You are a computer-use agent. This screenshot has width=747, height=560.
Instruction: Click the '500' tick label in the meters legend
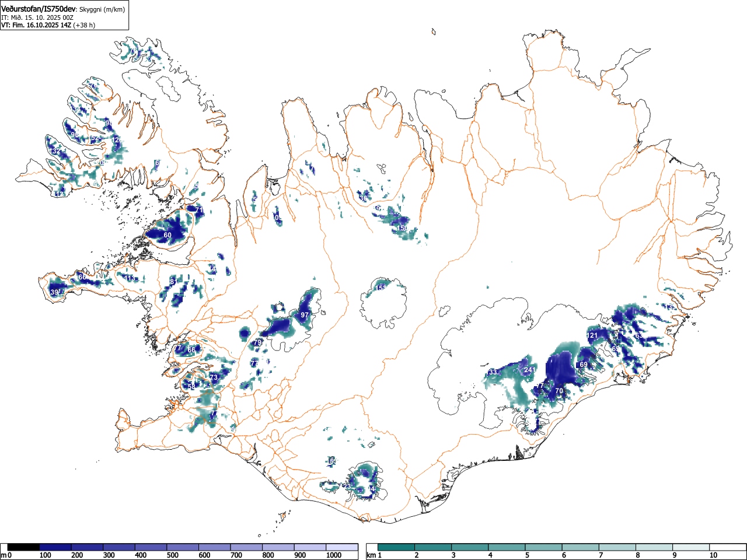point(172,555)
